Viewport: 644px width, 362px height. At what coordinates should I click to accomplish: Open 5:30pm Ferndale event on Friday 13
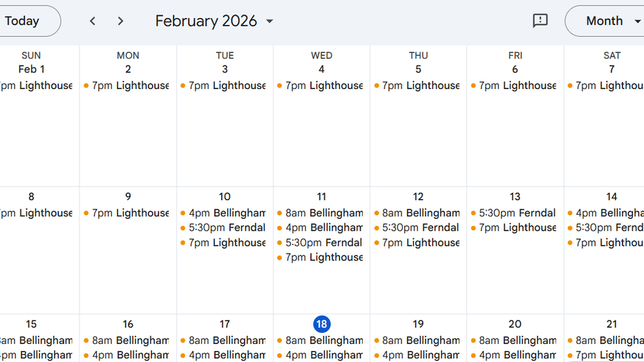[515, 213]
